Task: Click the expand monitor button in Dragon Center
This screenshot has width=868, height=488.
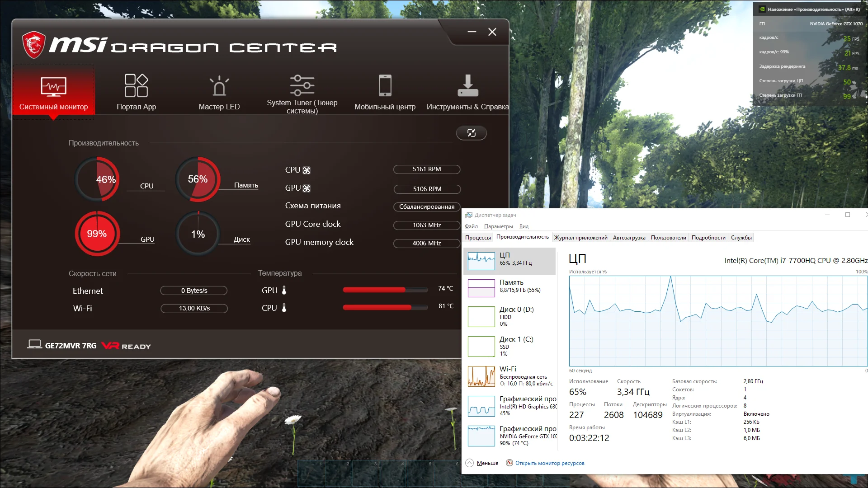Action: 471,133
